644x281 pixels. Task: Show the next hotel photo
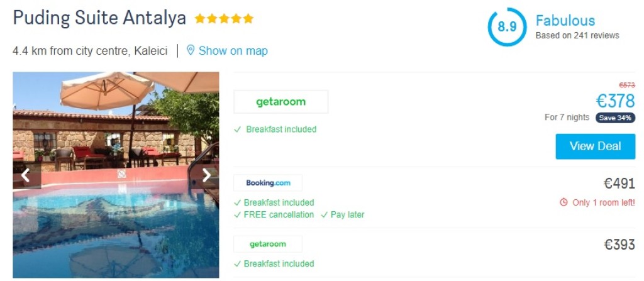207,176
